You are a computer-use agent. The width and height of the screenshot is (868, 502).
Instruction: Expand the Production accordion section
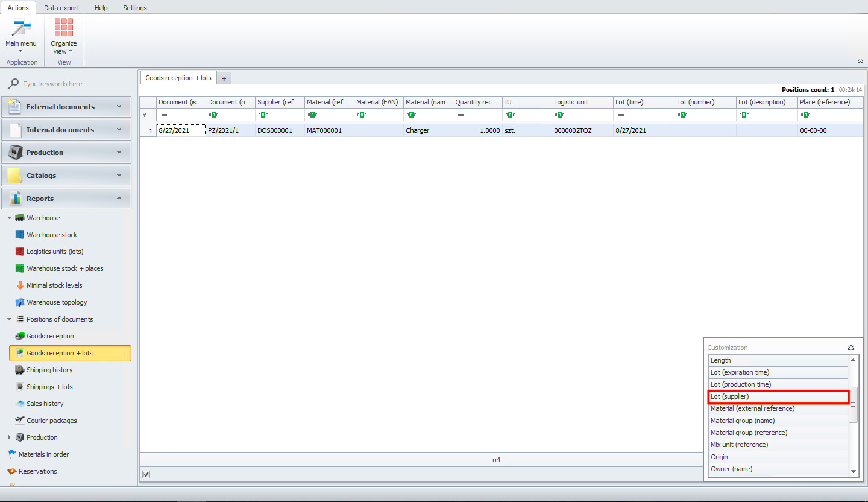66,153
